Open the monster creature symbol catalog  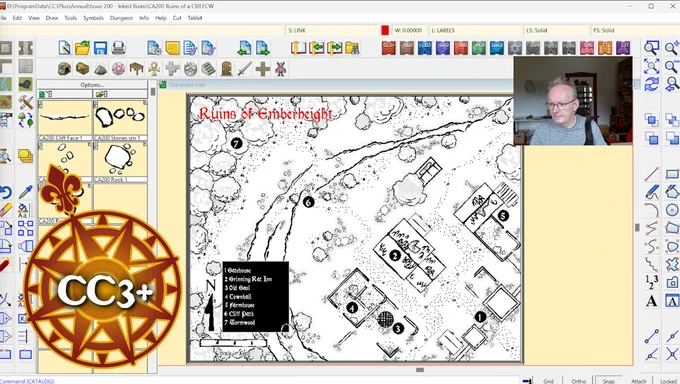click(x=281, y=69)
